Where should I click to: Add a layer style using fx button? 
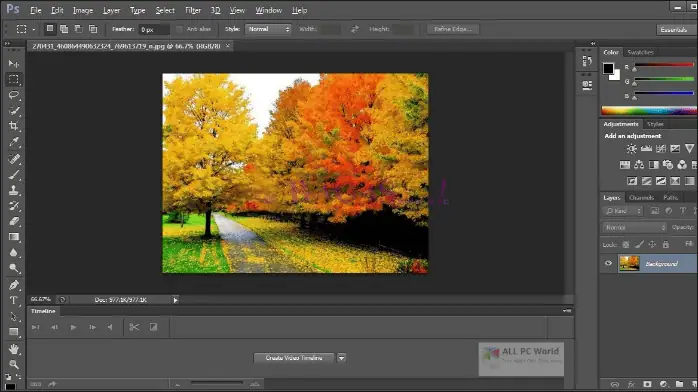click(x=631, y=384)
